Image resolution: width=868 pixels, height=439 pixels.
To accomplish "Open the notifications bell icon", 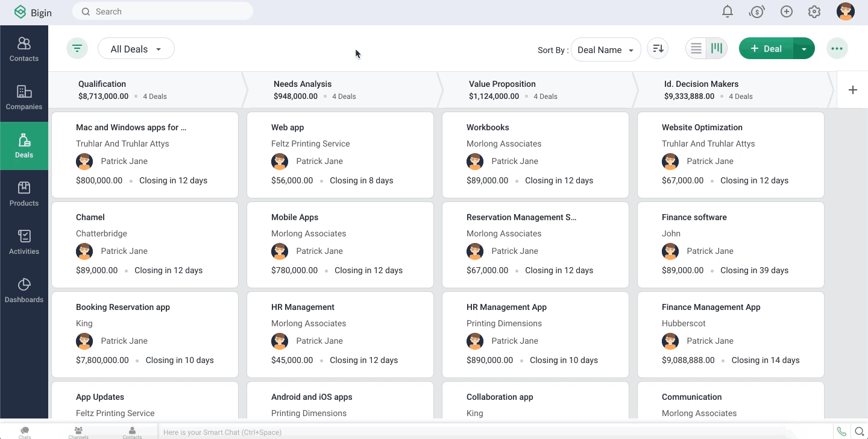I will [x=728, y=11].
